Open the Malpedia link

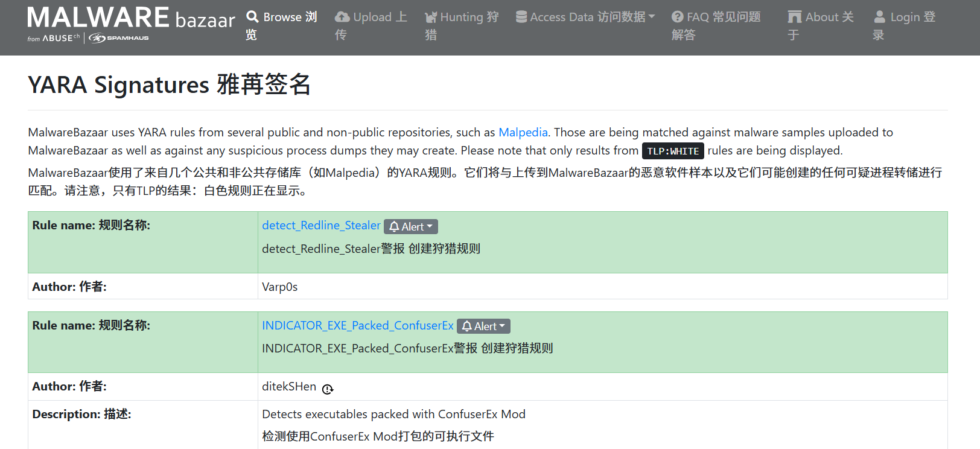coord(523,132)
